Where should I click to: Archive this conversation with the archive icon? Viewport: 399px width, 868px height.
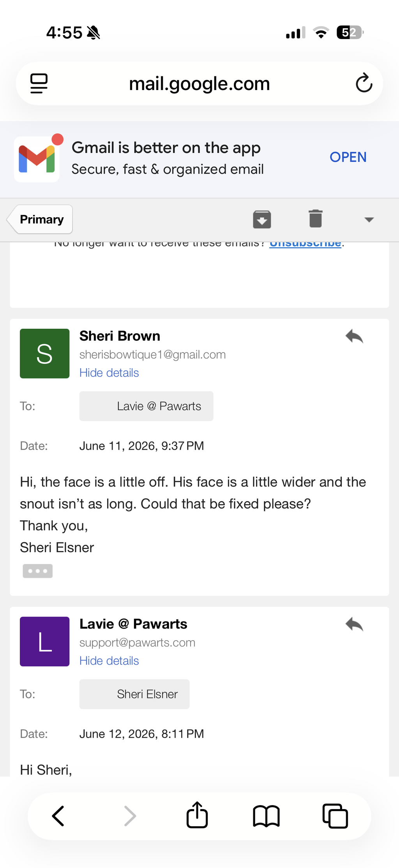(x=262, y=219)
